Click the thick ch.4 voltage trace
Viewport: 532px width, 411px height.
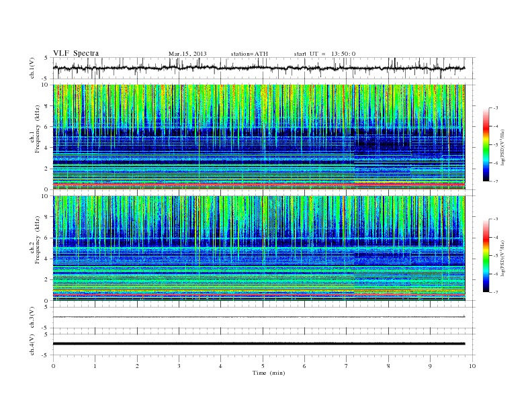pyautogui.click(x=259, y=344)
